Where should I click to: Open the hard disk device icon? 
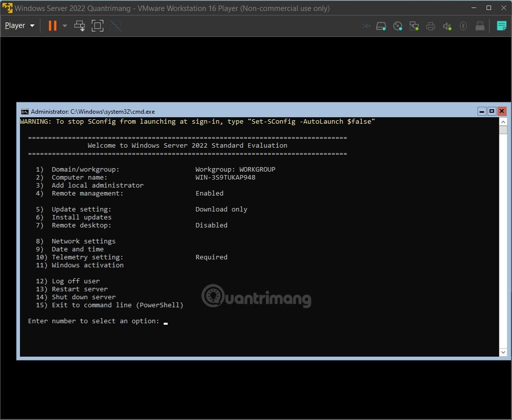381,26
